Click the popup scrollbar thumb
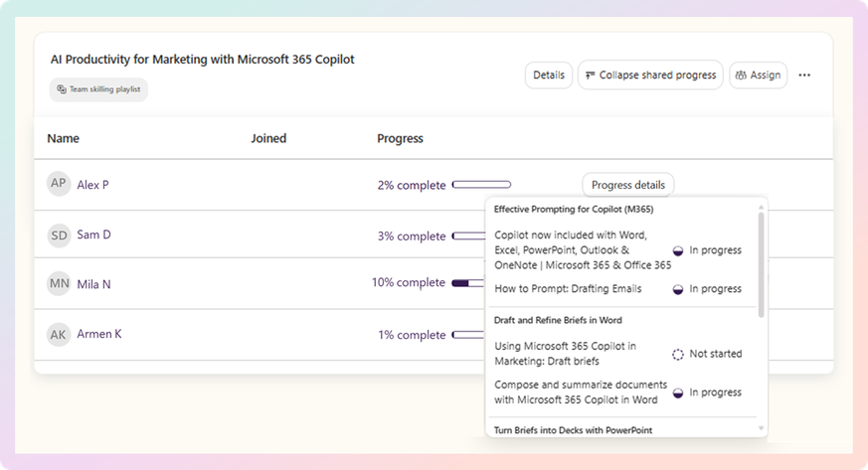 762,265
